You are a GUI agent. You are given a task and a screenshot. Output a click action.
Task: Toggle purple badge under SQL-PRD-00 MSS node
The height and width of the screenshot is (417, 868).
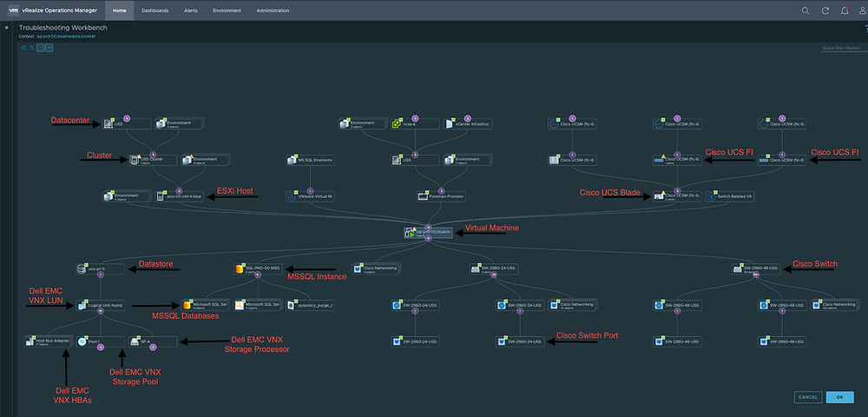point(258,275)
